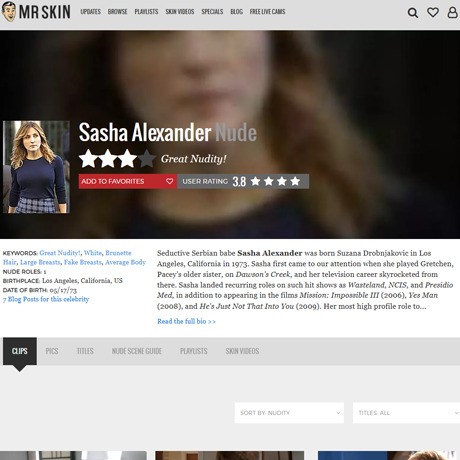This screenshot has height=460, width=460.
Task: Open the Specials menu item
Action: point(212,12)
